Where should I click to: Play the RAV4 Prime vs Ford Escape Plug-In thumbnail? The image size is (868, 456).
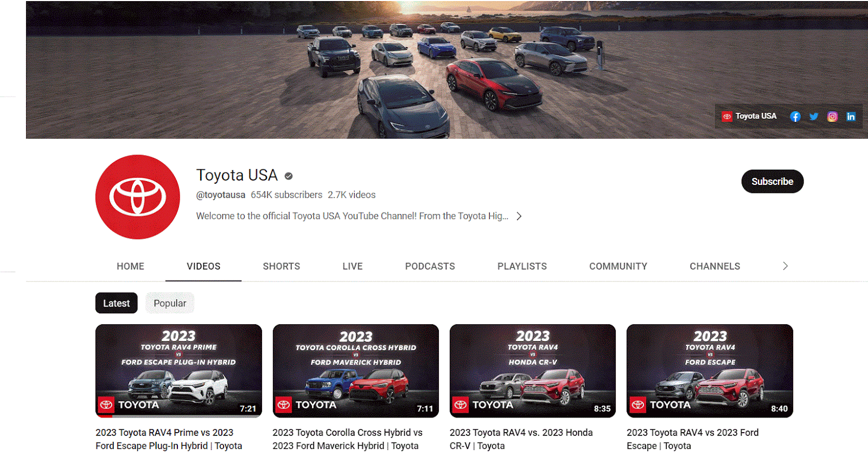tap(178, 371)
